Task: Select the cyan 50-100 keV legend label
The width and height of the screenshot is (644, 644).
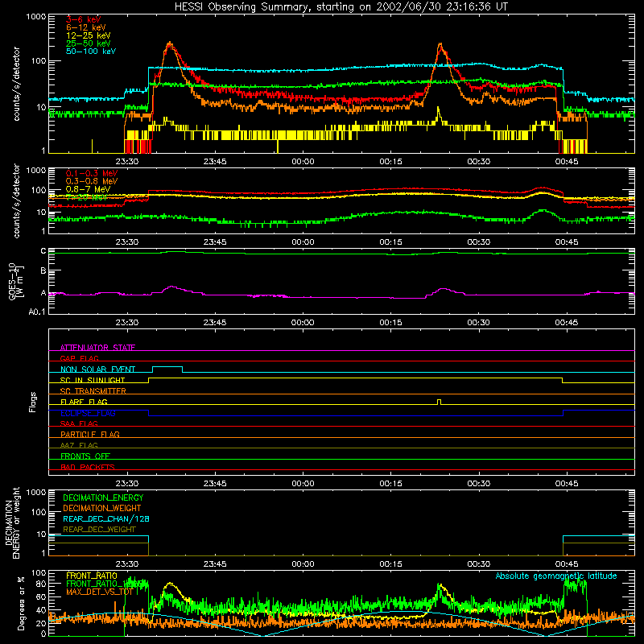Action: point(91,52)
